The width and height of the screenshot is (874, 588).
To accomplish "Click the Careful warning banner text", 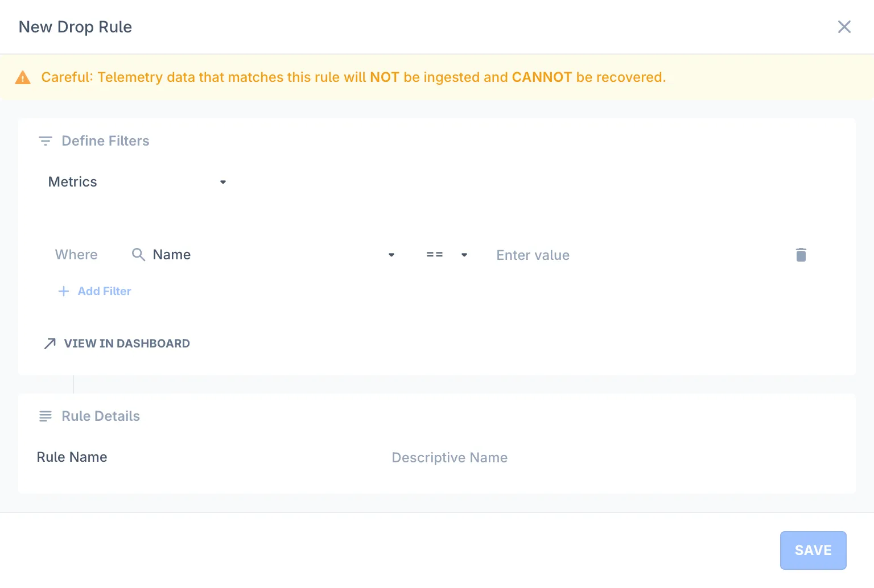I will pyautogui.click(x=353, y=77).
